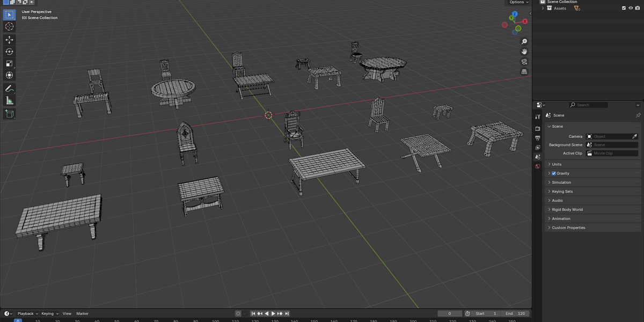This screenshot has width=644, height=322.
Task: Collapse the Scene panel section
Action: (549, 126)
